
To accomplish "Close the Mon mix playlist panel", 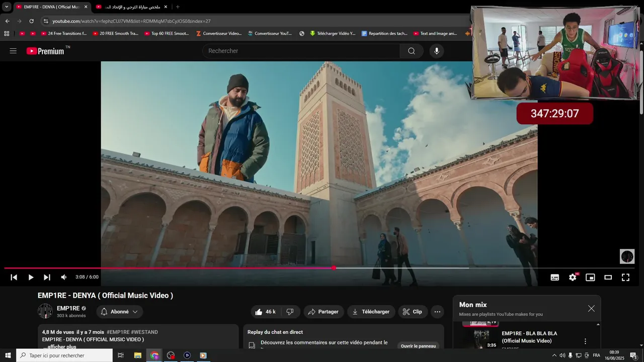I will [591, 308].
